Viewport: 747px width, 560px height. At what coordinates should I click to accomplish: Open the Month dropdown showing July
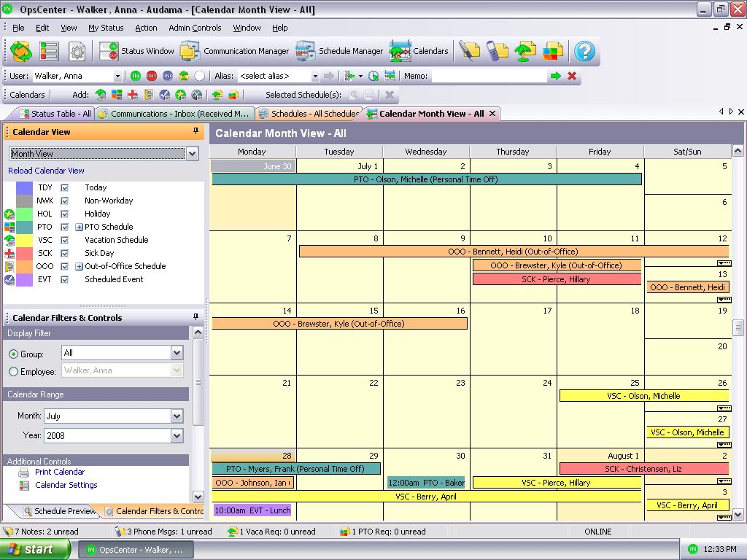(x=177, y=416)
